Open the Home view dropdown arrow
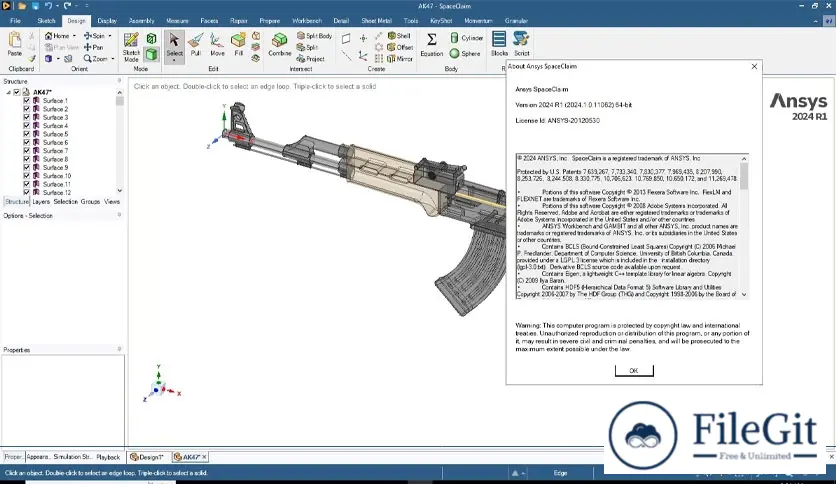Screen dimensions: 836x484 (x=74, y=36)
